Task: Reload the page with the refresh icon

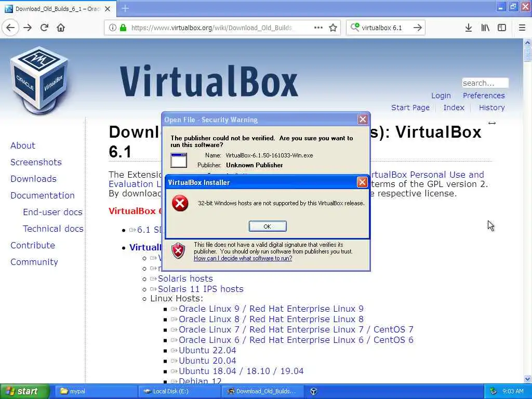Action: pyautogui.click(x=45, y=28)
